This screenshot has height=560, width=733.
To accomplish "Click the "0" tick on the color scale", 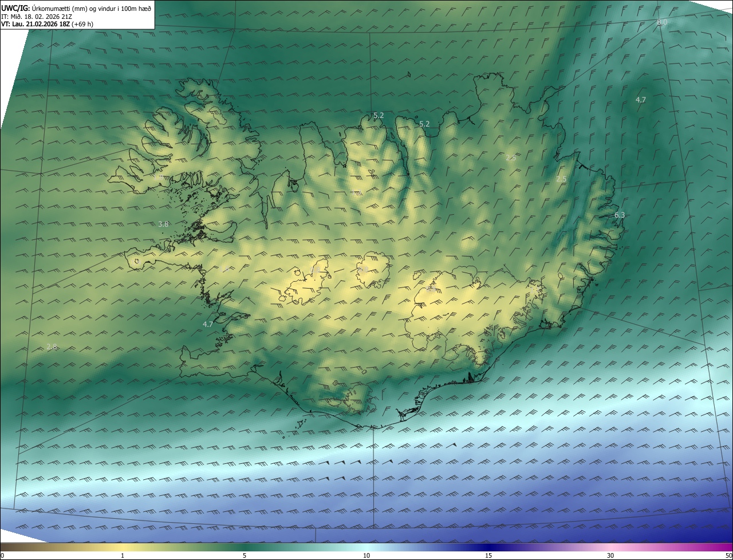I will point(2,555).
